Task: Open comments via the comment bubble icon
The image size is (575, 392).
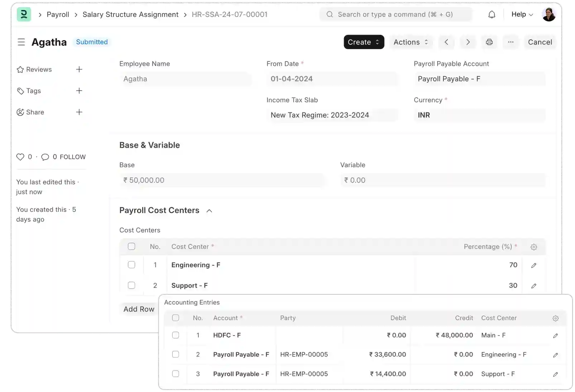Action: (x=45, y=157)
